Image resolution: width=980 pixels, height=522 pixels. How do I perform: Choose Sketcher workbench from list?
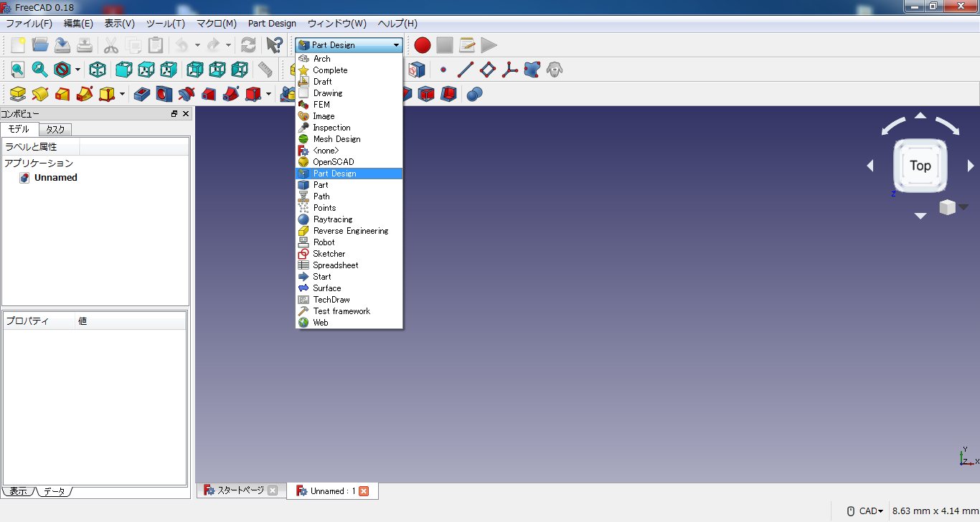[349, 254]
